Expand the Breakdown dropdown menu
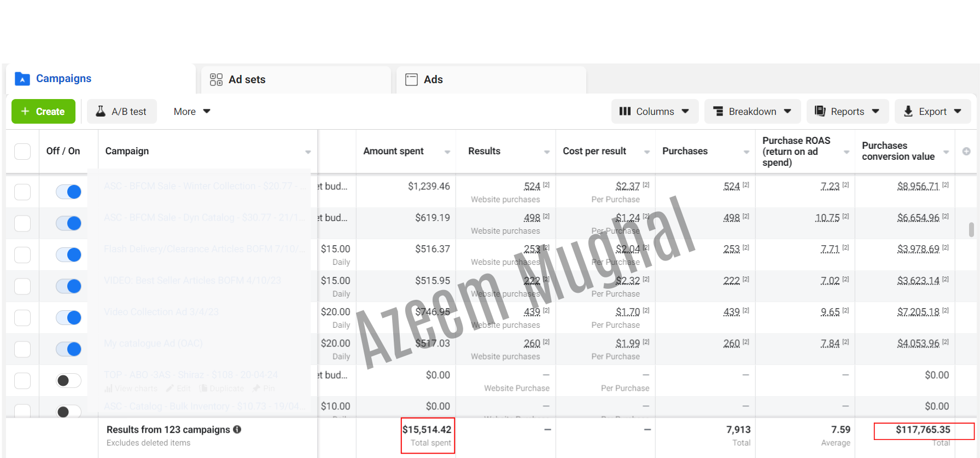This screenshot has width=980, height=458. click(x=752, y=112)
